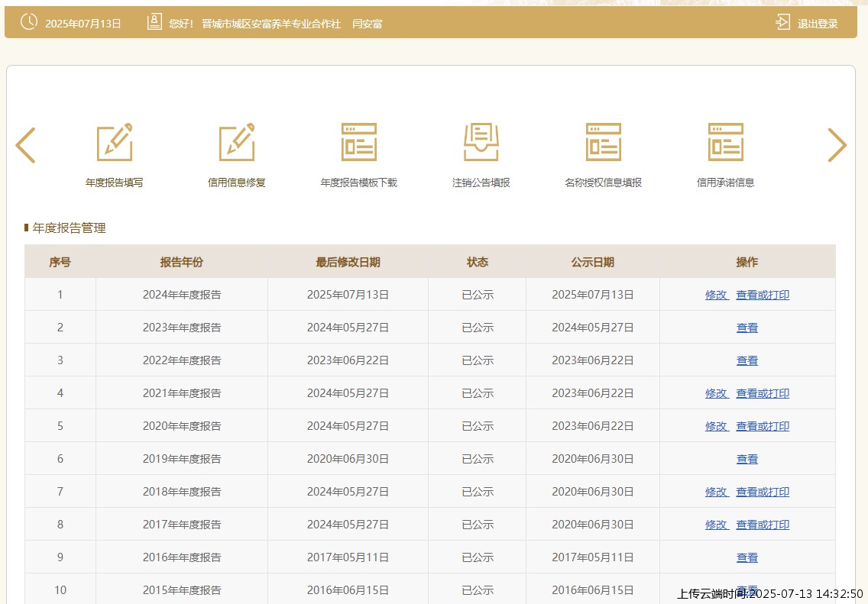The height and width of the screenshot is (604, 868).
Task: Click the left carousel arrow
Action: (x=25, y=145)
